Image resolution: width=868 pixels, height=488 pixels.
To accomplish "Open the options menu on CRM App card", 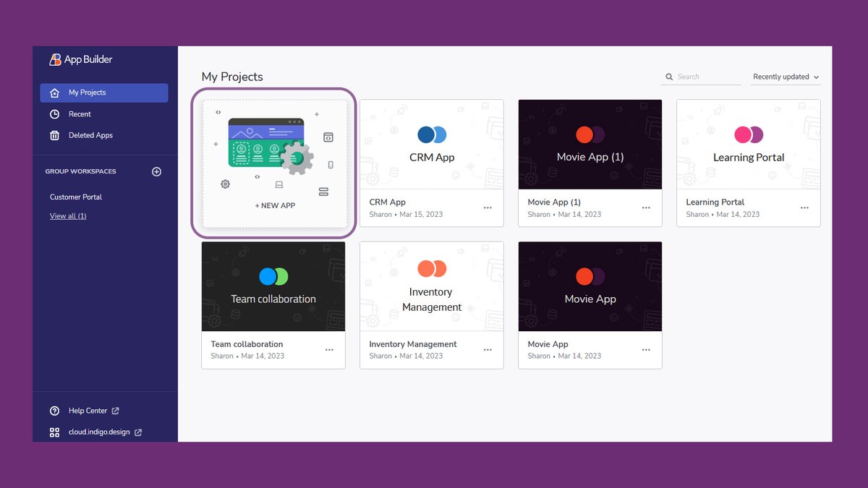I will click(x=487, y=208).
